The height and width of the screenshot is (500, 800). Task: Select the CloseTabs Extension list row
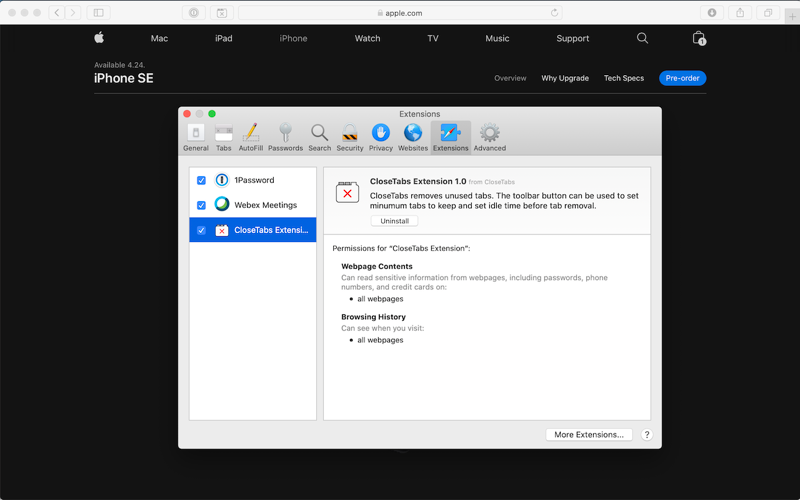[x=253, y=230]
